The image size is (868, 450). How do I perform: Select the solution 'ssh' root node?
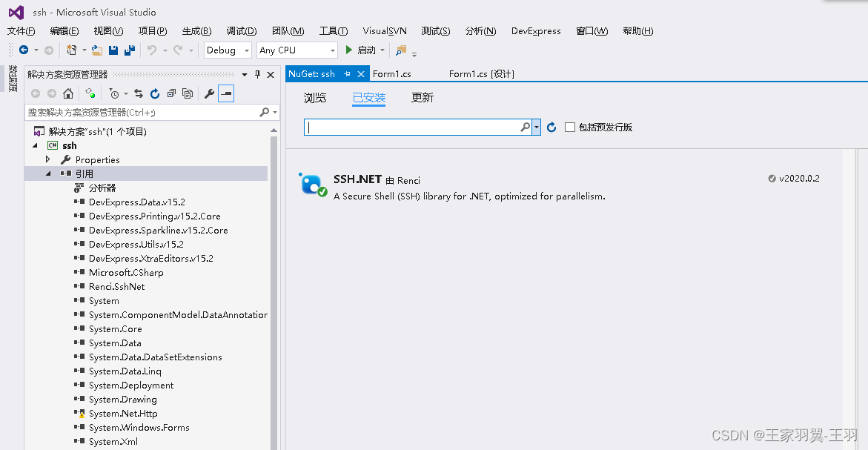[97, 132]
